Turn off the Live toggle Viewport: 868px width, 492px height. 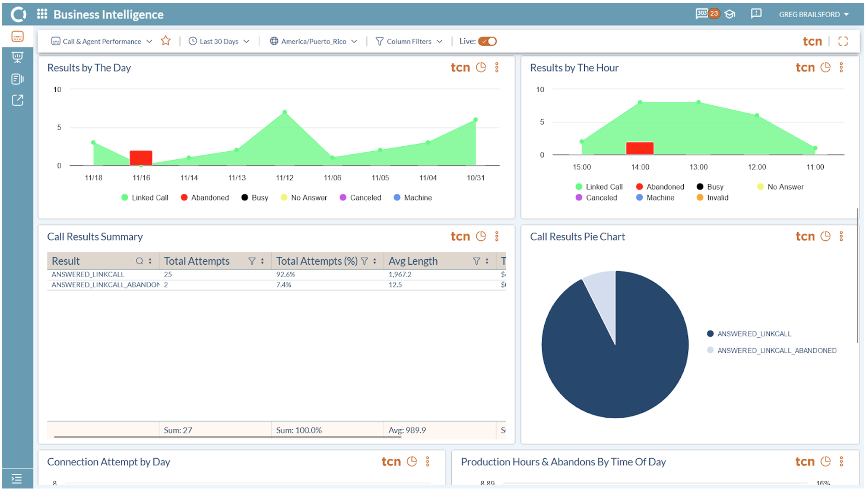(x=487, y=41)
